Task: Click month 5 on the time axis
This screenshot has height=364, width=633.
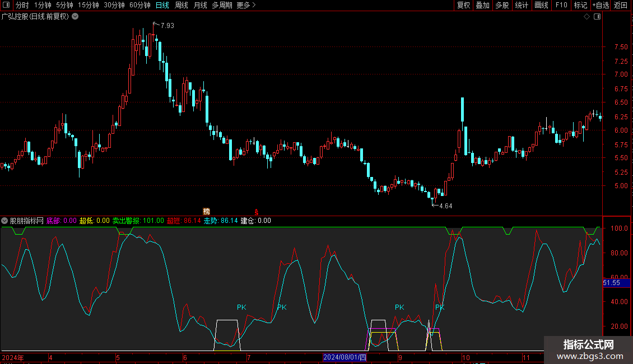Action: coord(118,357)
